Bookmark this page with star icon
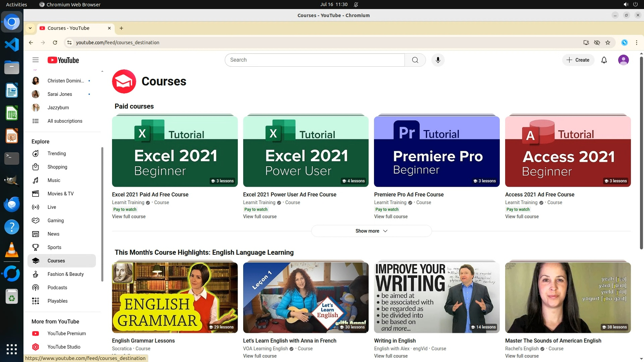 pos(608,43)
